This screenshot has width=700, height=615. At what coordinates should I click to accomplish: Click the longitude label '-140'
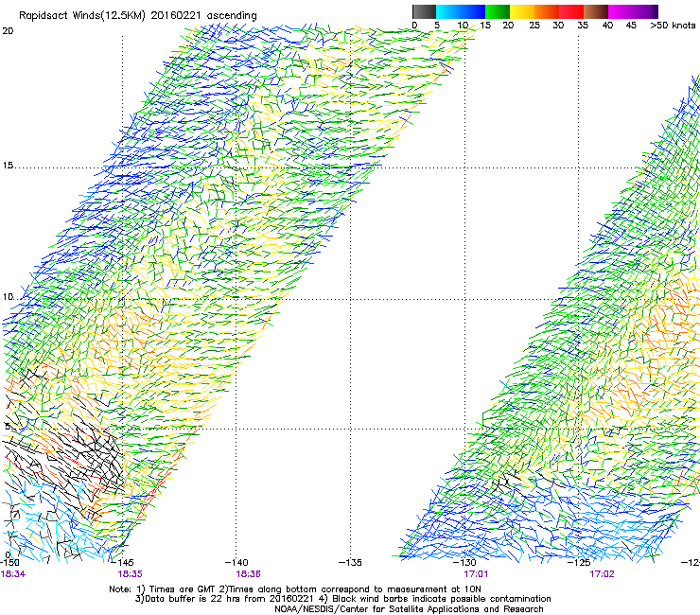click(x=236, y=562)
